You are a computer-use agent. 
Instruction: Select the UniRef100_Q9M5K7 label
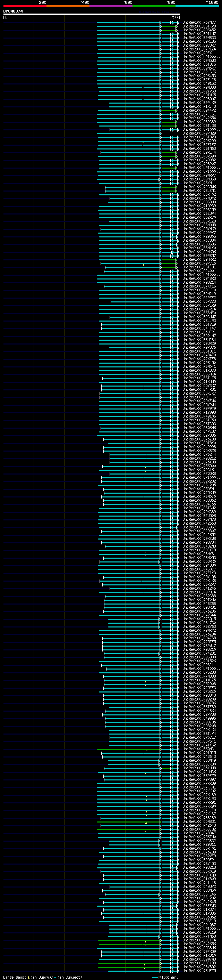(199, 68)
